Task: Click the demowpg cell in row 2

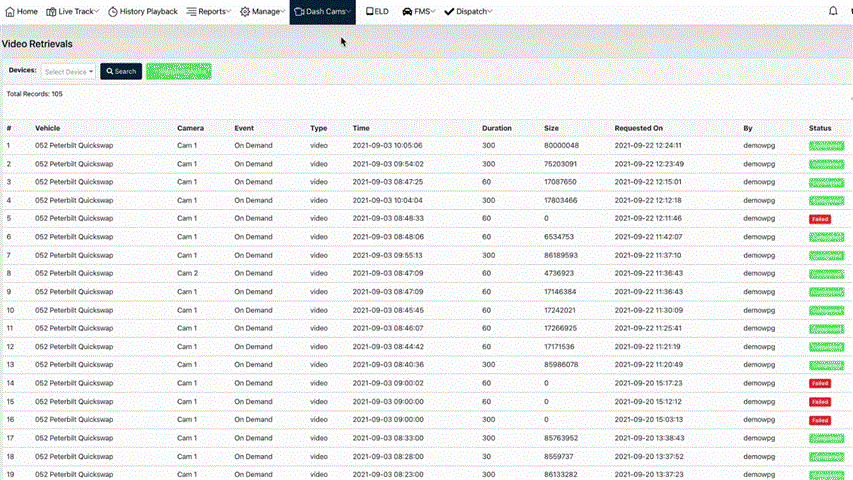Action: (759, 164)
